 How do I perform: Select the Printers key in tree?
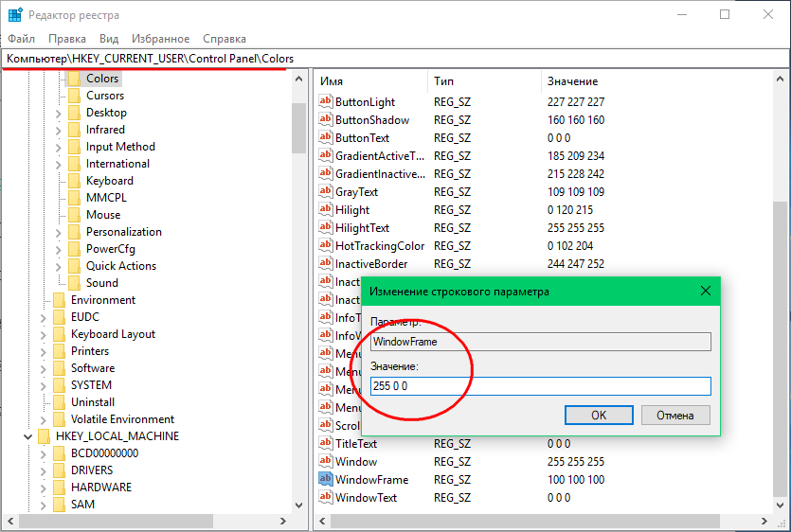coord(90,351)
